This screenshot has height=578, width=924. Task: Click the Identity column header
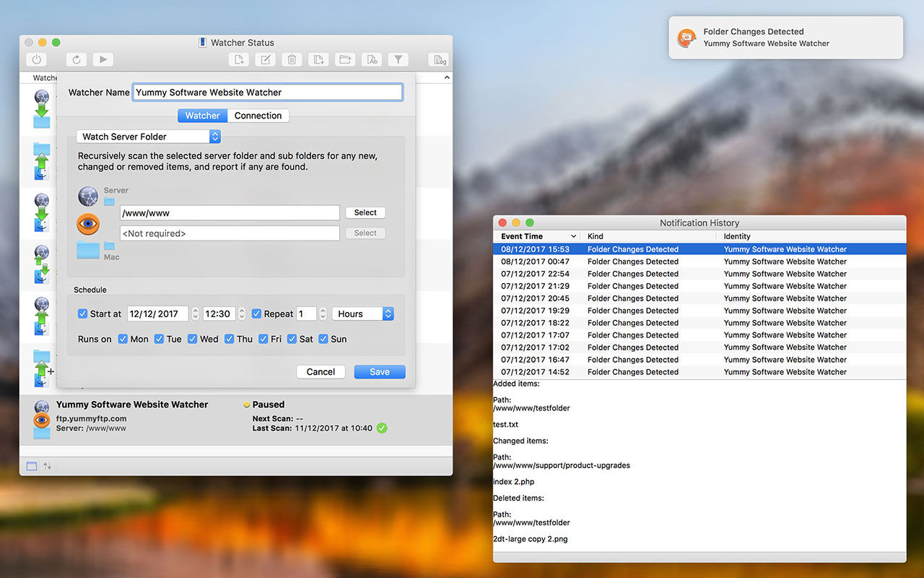pyautogui.click(x=812, y=236)
